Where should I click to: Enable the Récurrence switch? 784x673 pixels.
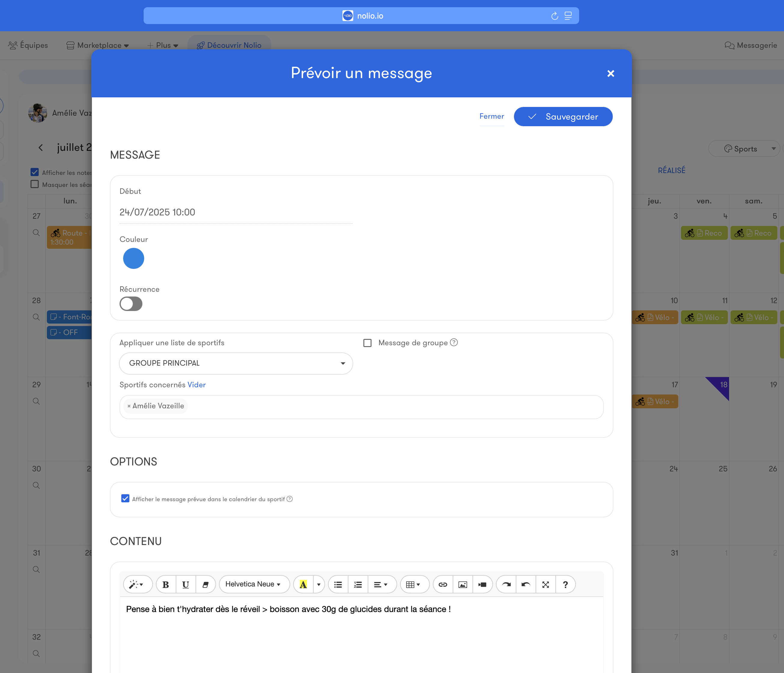131,303
